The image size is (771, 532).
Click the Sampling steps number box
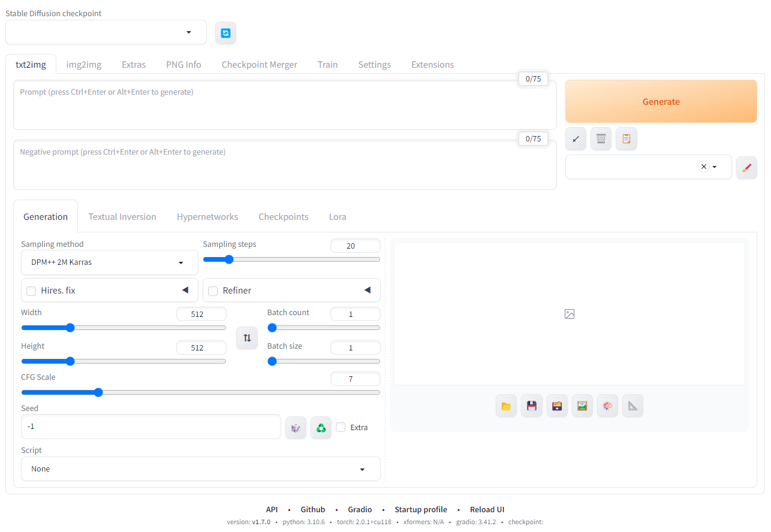[356, 246]
